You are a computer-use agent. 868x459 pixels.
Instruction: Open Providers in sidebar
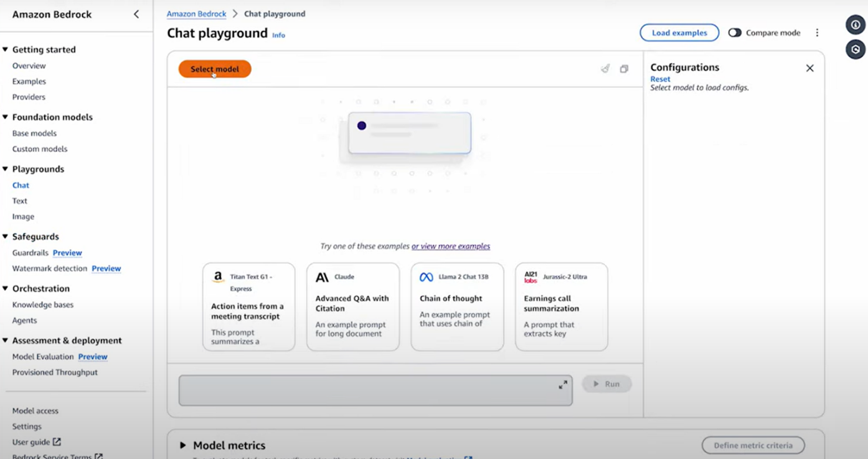coord(29,97)
